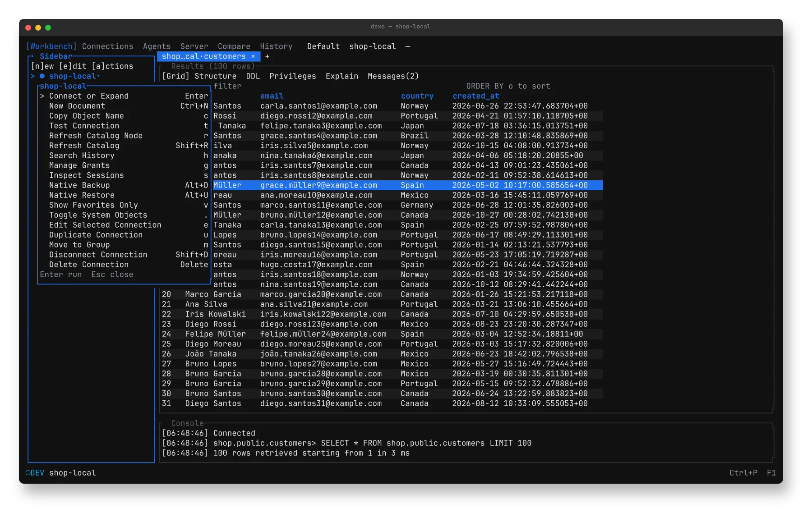Click the [a]ctions sidebar button
Screen dimensions: 812x522
point(112,66)
